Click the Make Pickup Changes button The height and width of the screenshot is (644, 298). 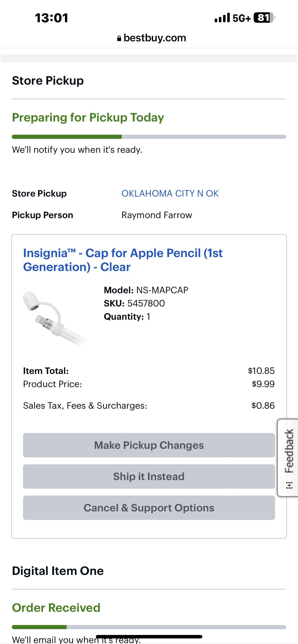(x=149, y=445)
